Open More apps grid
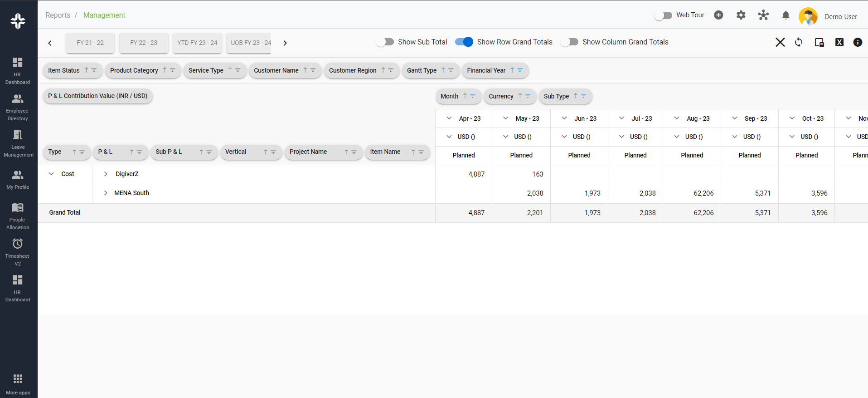Image resolution: width=868 pixels, height=398 pixels. [18, 383]
